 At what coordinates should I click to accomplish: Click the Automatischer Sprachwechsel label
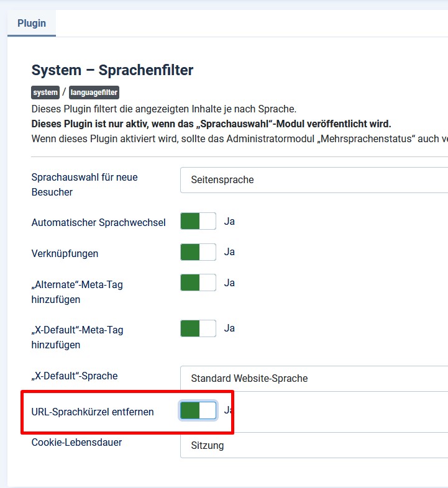98,222
